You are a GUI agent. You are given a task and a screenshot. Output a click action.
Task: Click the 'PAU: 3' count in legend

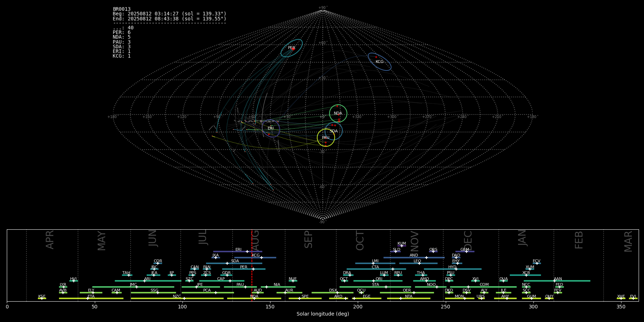coord(122,42)
